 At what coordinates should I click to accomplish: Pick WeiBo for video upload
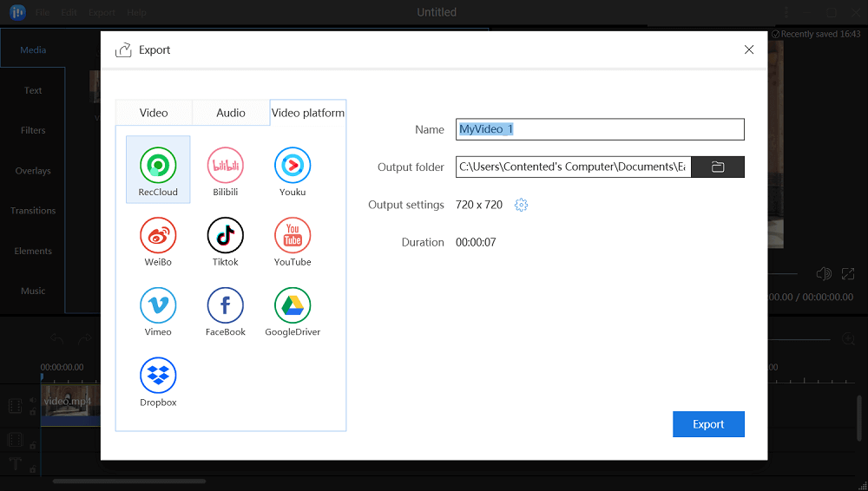[x=158, y=236]
